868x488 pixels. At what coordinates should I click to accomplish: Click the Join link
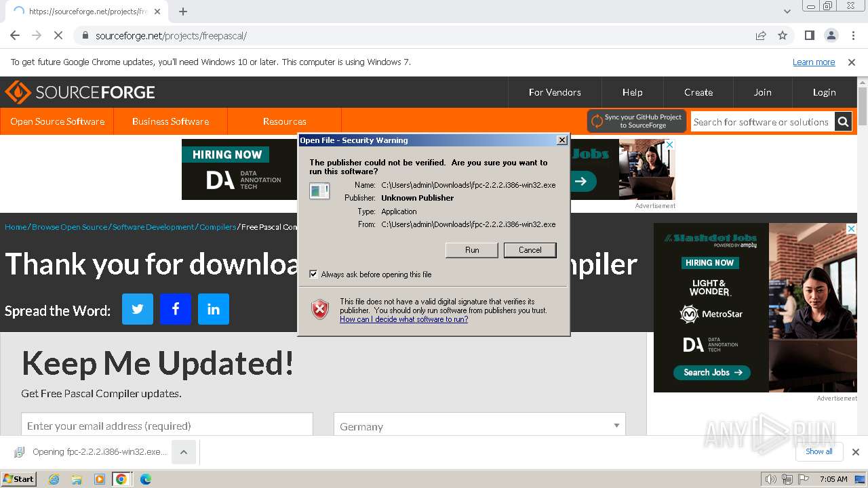click(x=762, y=92)
